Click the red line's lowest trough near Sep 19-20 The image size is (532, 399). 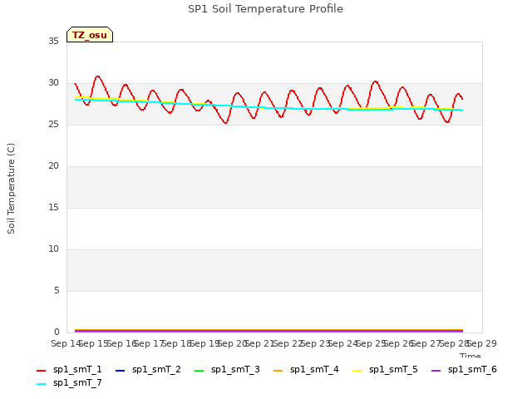point(225,122)
